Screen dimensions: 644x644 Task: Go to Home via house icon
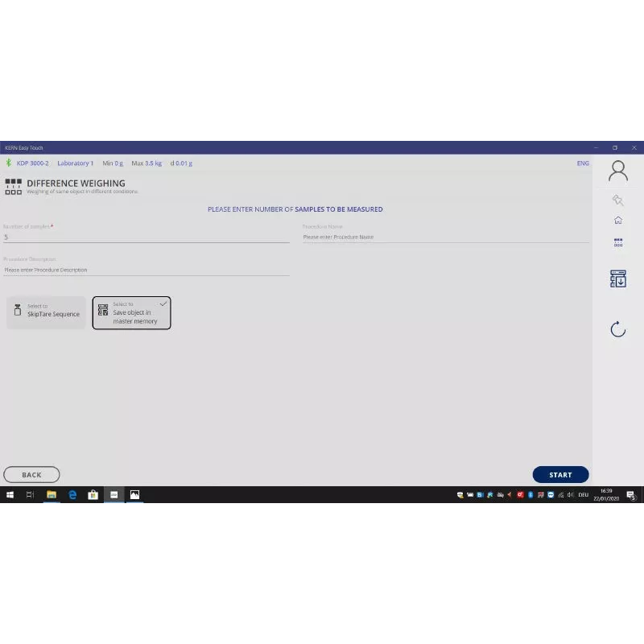617,221
